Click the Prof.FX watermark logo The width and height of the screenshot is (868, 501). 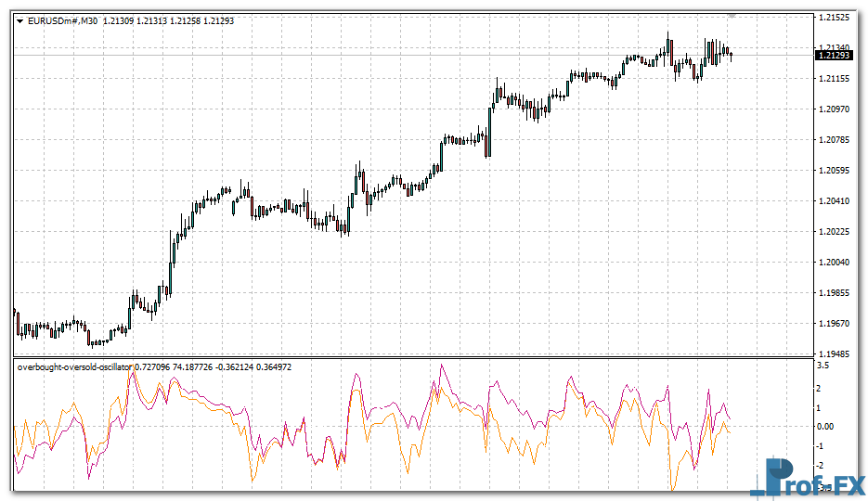[806, 477]
